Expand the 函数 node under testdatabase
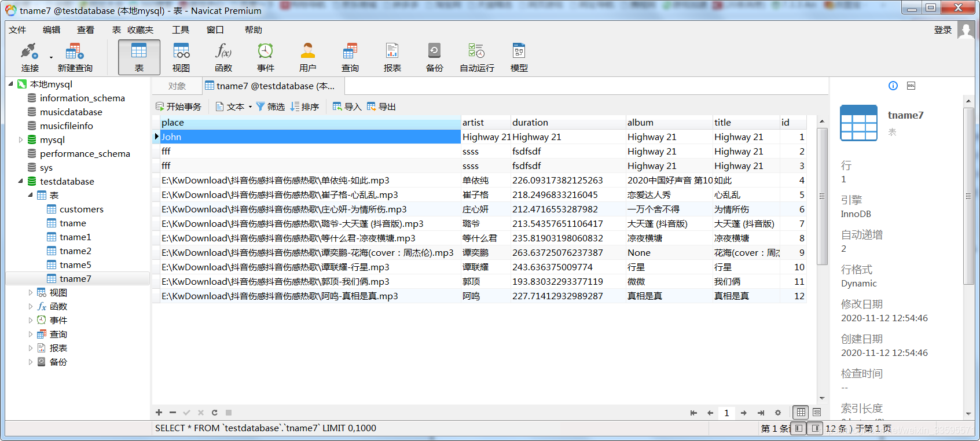The height and width of the screenshot is (441, 980). point(31,306)
